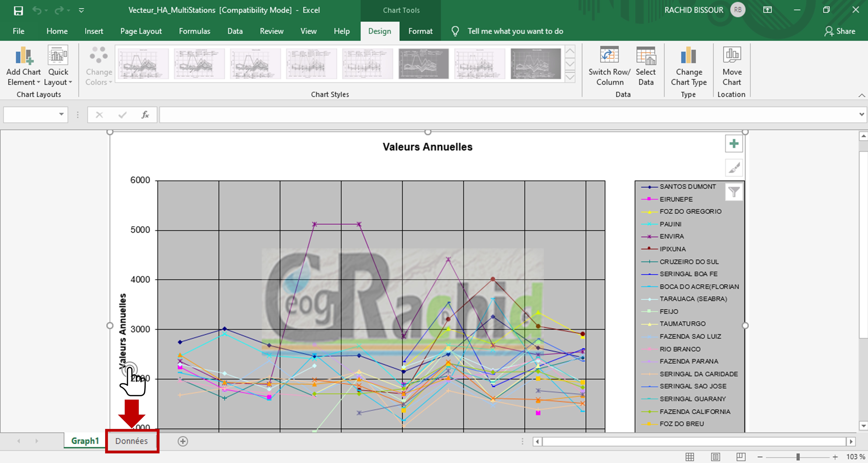Select the Graph1 sheet tab

click(85, 441)
